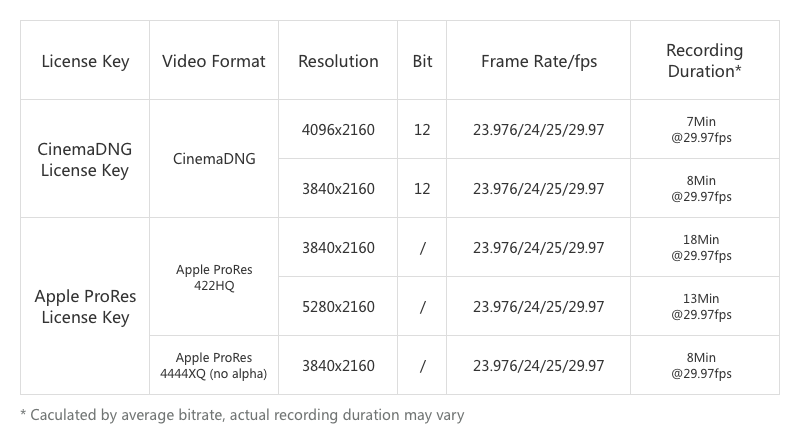Image resolution: width=800 pixels, height=444 pixels.
Task: Select the Video Format column header
Action: pos(214,61)
